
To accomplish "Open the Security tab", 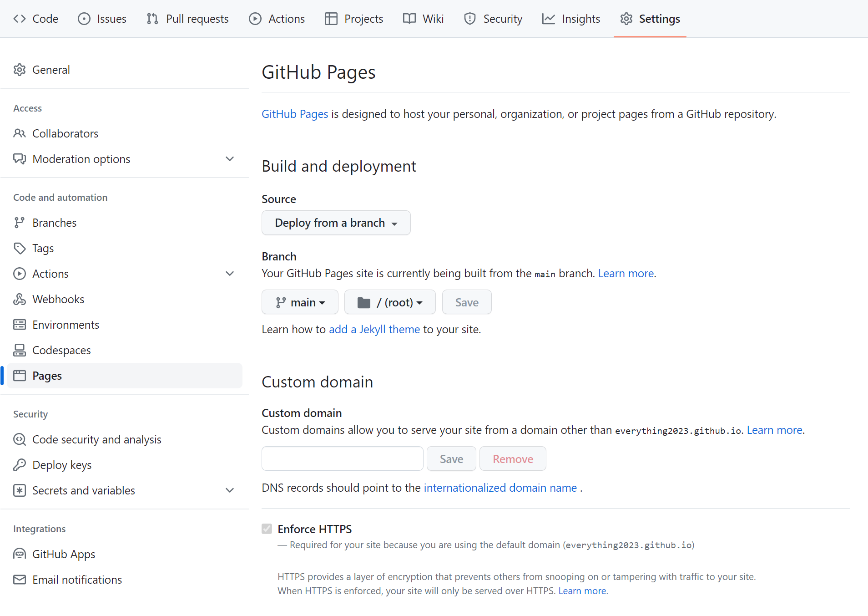I will coord(494,19).
